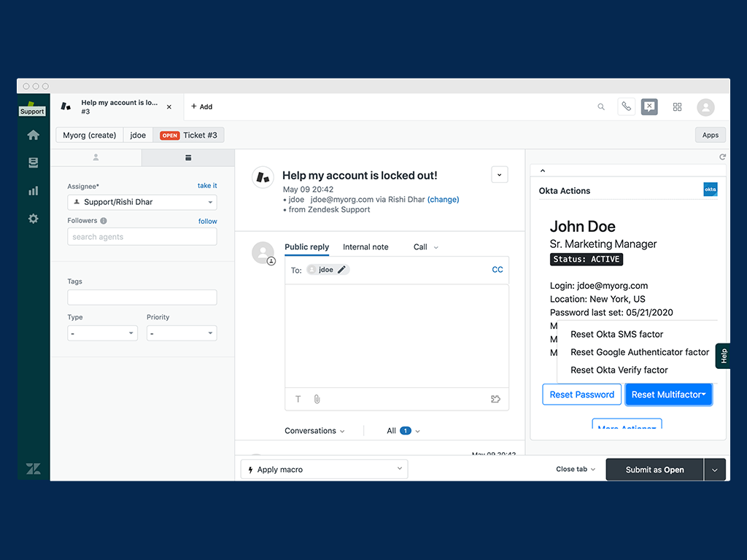Open the submit status arrow dropdown
This screenshot has width=747, height=560.
click(715, 470)
